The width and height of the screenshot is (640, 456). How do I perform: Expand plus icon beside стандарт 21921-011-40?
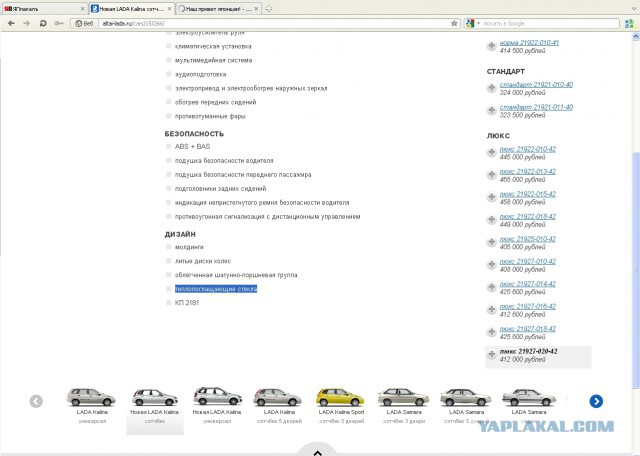491,110
